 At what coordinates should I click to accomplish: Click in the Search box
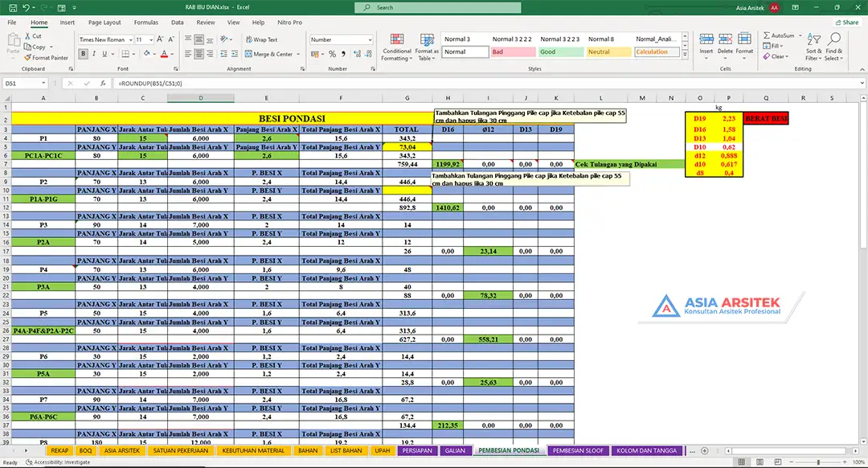(437, 8)
